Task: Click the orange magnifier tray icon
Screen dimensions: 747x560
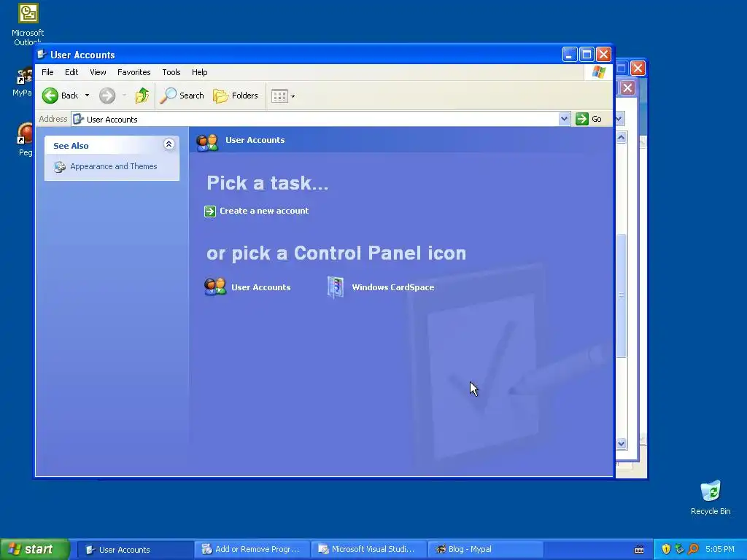Action: pos(693,549)
